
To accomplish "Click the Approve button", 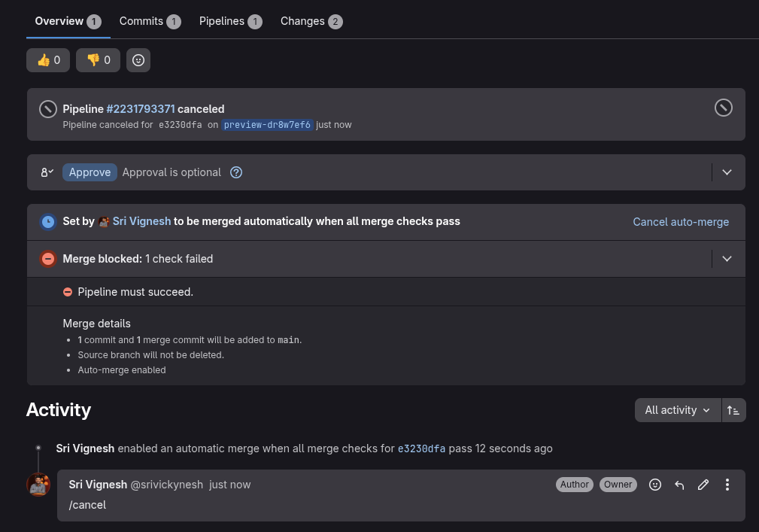I will coord(90,172).
